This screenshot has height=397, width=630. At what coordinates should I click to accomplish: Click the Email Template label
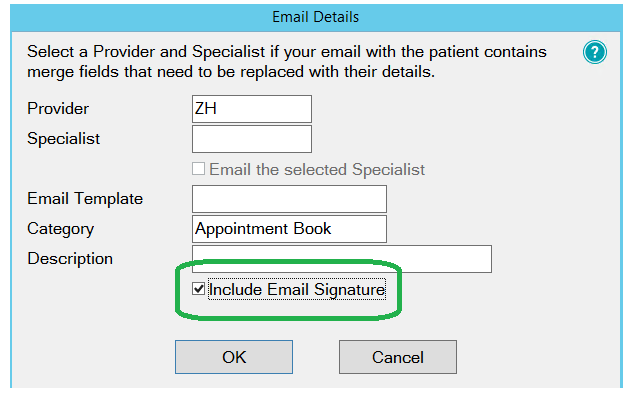[85, 198]
